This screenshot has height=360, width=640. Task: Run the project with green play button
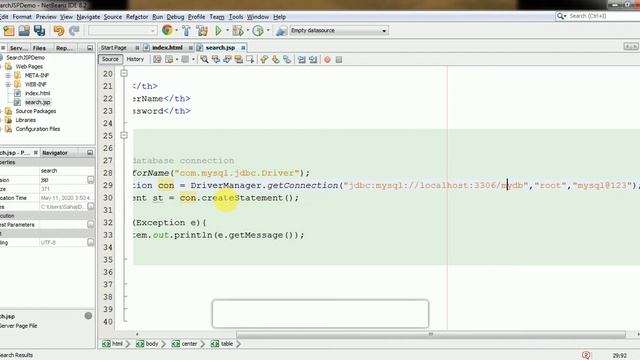tap(218, 31)
